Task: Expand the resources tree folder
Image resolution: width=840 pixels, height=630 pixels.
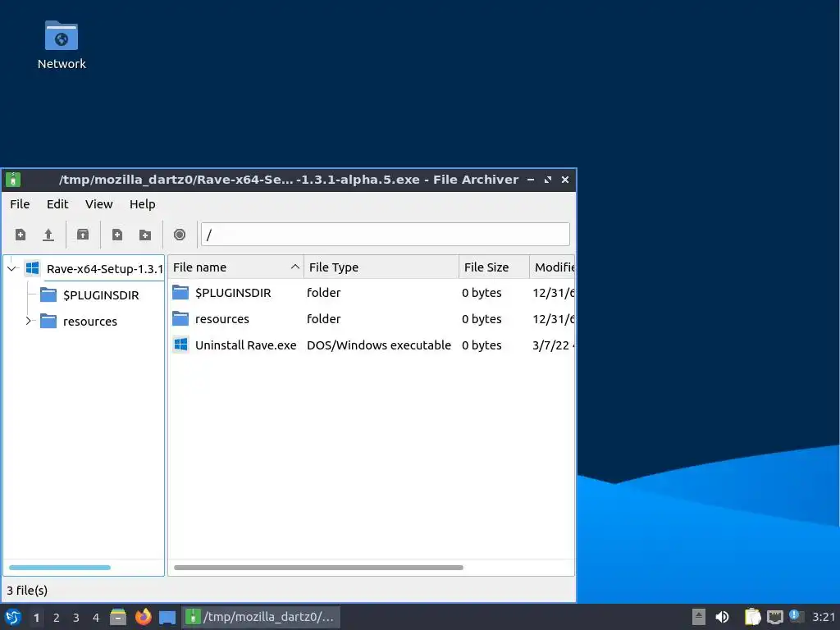Action: coord(29,321)
